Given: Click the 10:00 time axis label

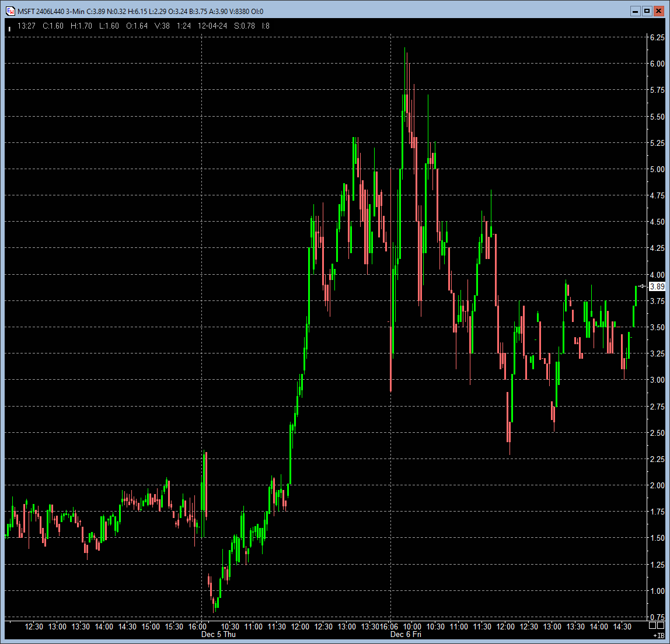Looking at the screenshot, I should [x=412, y=626].
